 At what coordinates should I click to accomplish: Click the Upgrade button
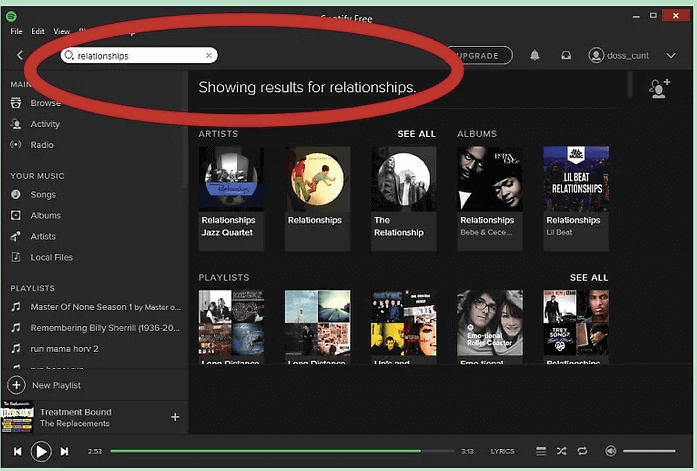coord(478,56)
